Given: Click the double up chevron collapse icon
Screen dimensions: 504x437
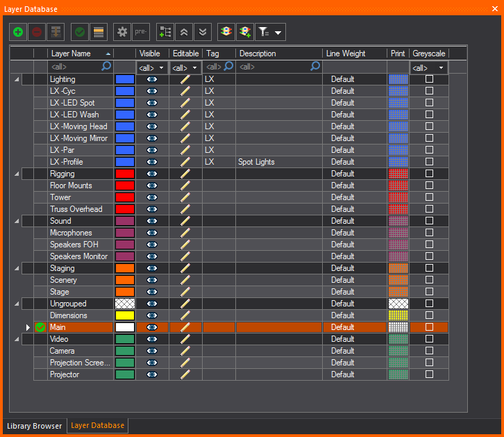Looking at the screenshot, I should click(x=184, y=32).
